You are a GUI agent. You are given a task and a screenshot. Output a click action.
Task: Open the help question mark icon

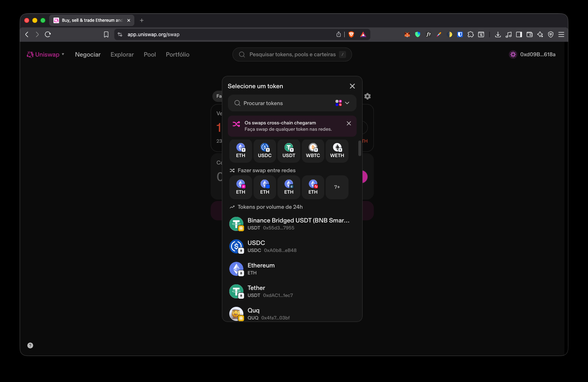30,345
